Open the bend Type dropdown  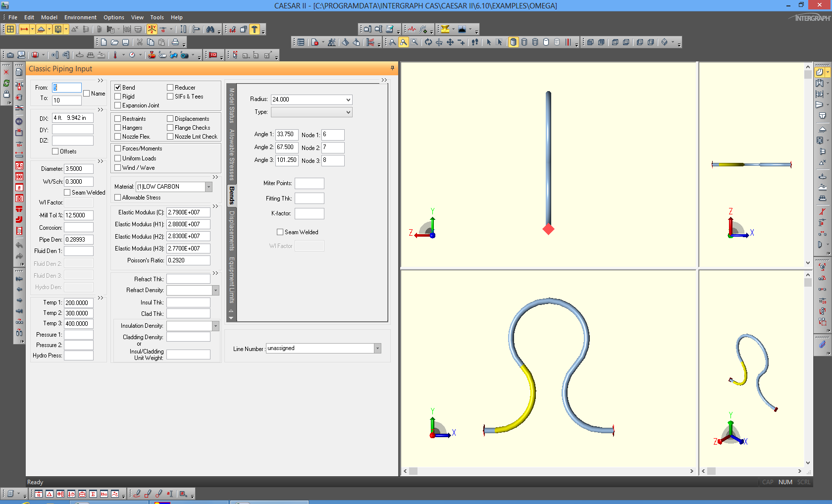pyautogui.click(x=348, y=112)
